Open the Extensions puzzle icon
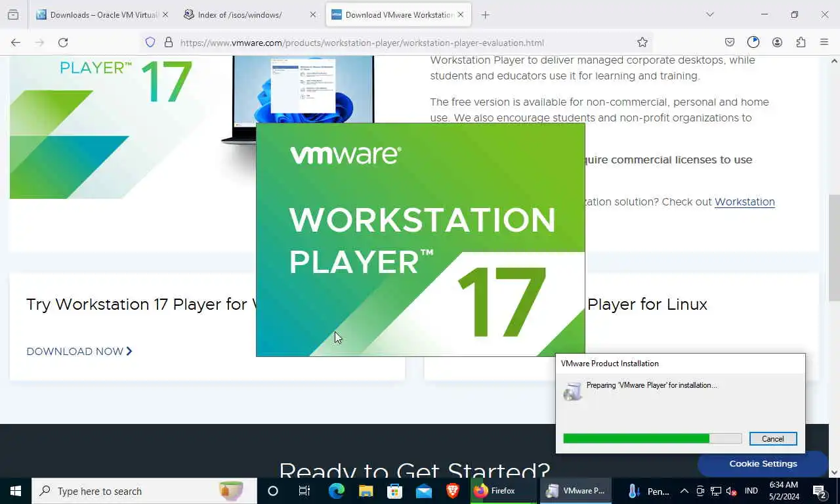840x504 pixels. (801, 42)
